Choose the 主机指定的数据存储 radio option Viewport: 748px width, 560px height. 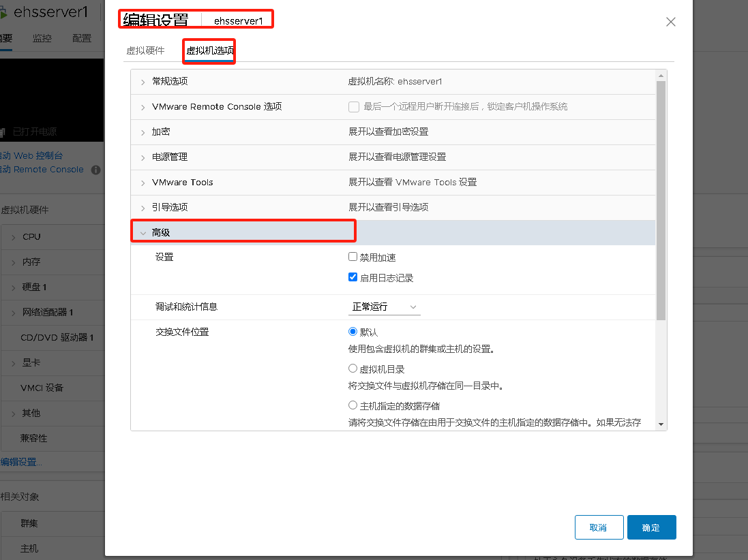pos(353,405)
